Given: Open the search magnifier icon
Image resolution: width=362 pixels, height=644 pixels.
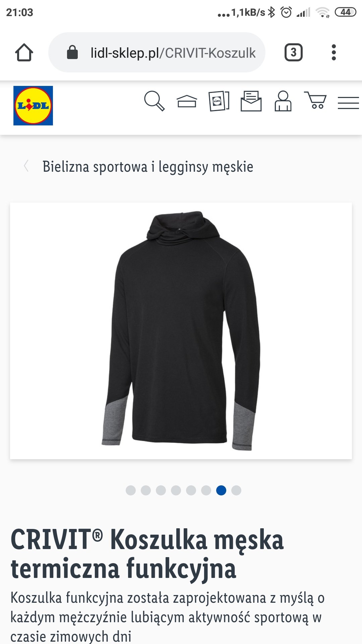Looking at the screenshot, I should coord(155,101).
